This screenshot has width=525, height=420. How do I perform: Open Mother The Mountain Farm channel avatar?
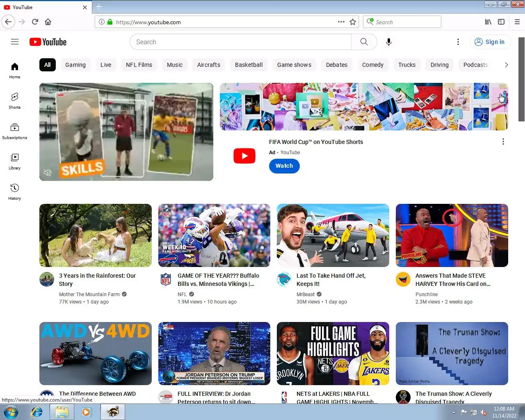[47, 279]
